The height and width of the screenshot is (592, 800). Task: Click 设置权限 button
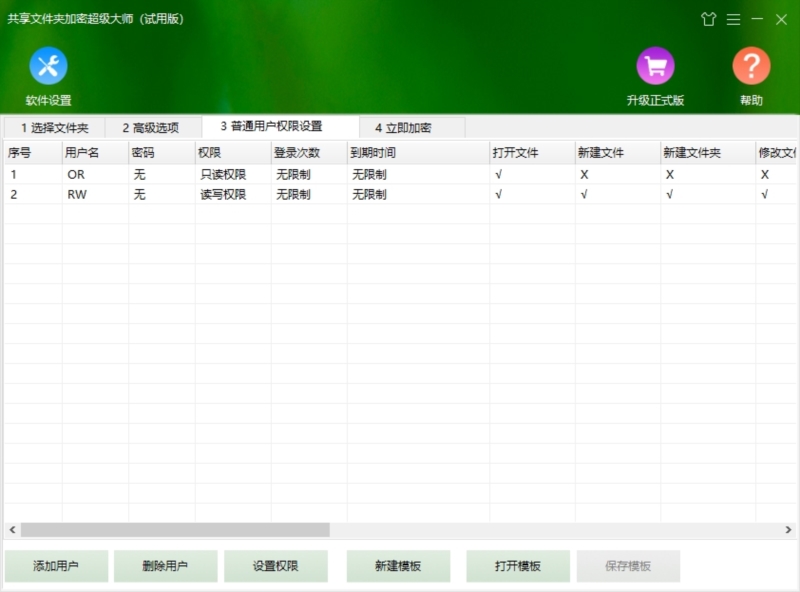click(x=276, y=565)
